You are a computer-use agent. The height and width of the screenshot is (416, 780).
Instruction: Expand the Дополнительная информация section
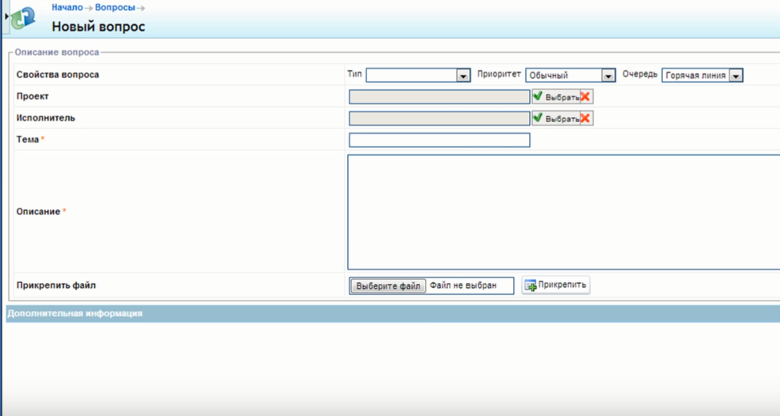tap(393, 313)
